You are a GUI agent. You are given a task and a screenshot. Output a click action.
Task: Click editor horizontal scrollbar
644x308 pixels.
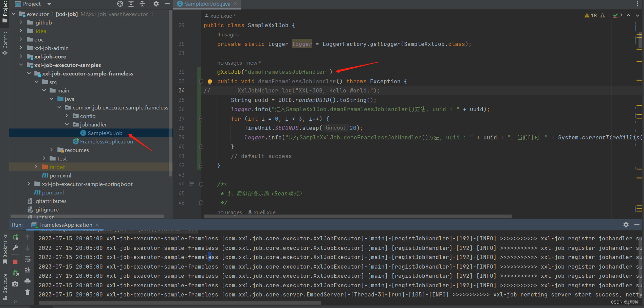tap(357, 216)
